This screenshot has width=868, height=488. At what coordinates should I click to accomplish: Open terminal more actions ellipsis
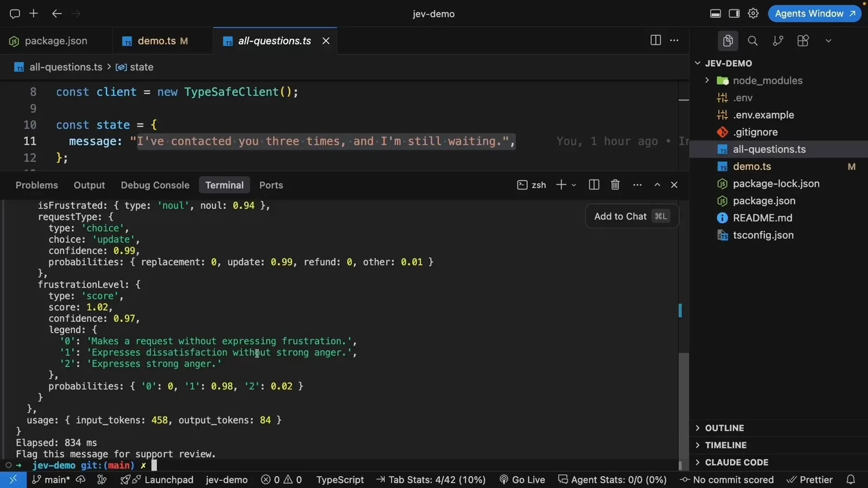pos(637,185)
